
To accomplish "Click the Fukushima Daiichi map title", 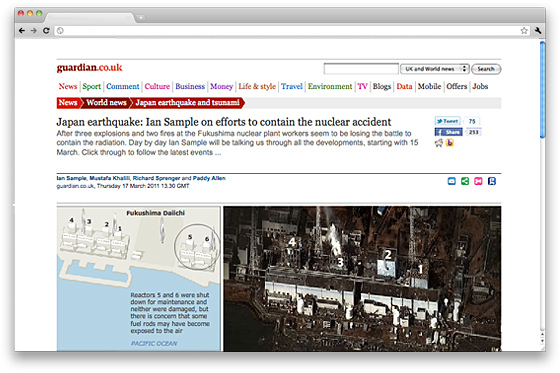I will [155, 213].
